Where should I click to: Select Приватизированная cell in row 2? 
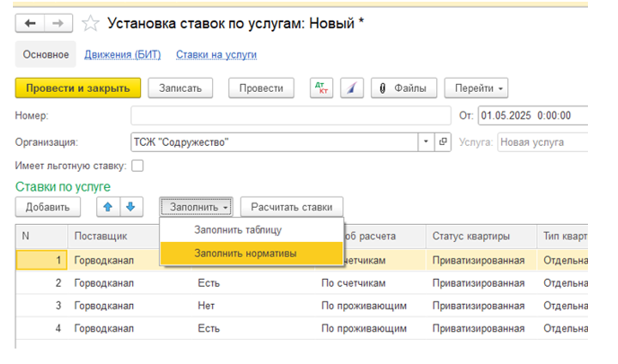(x=482, y=282)
